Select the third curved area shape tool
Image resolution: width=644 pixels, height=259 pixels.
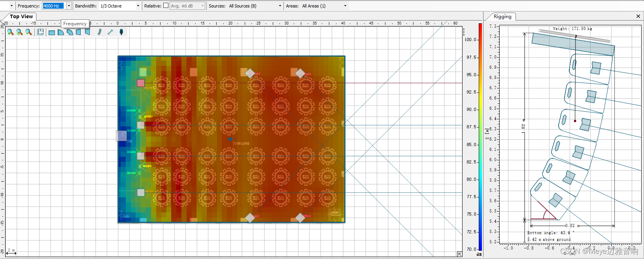coord(70,32)
